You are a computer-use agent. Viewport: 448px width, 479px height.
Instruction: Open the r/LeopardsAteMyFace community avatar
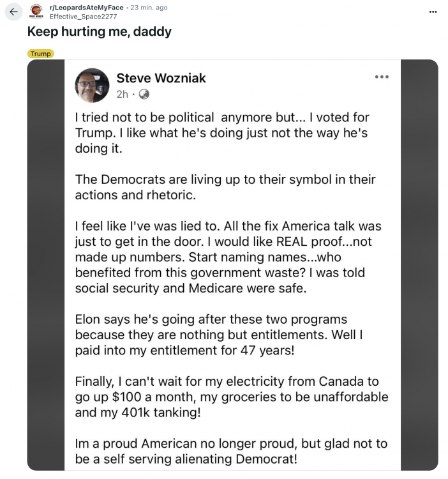click(x=36, y=11)
